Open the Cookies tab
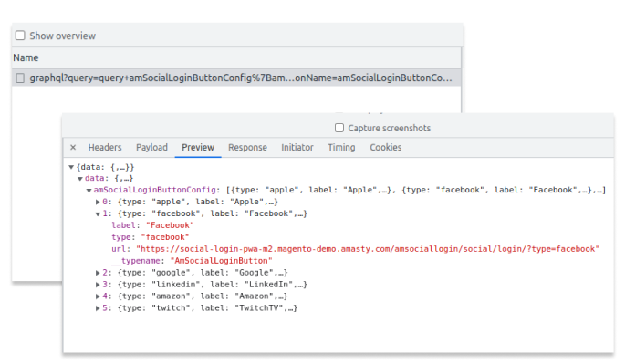Screen dimensions: 625x364 [385, 147]
